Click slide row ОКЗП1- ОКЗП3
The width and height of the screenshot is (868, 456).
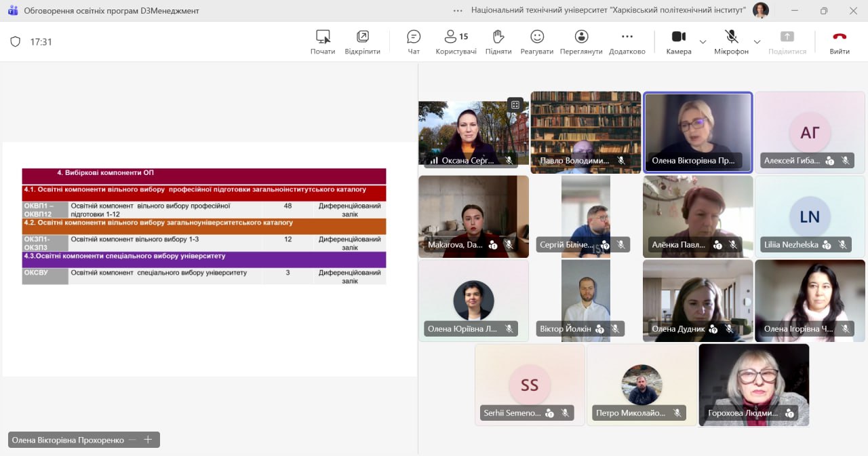click(204, 243)
